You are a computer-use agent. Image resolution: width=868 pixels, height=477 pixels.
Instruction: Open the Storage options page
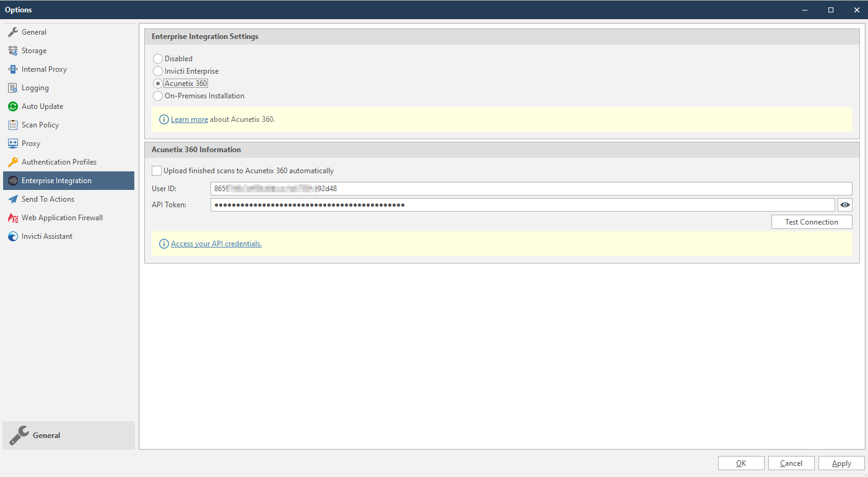69,51
